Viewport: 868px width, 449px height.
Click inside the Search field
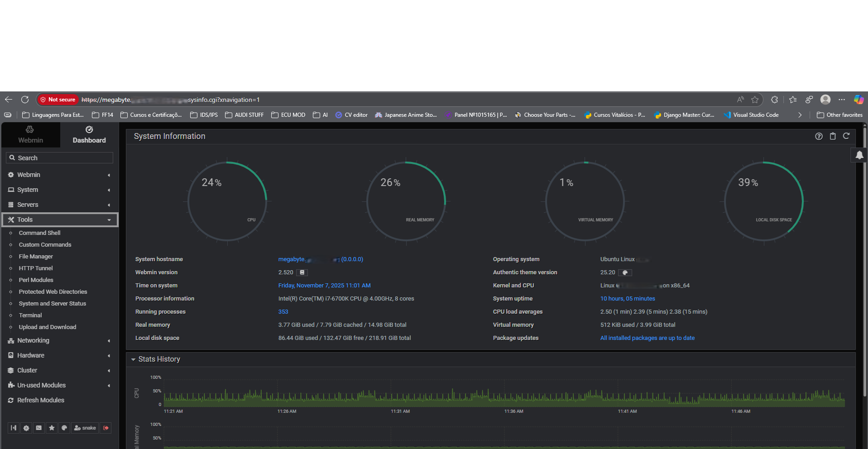tap(59, 158)
